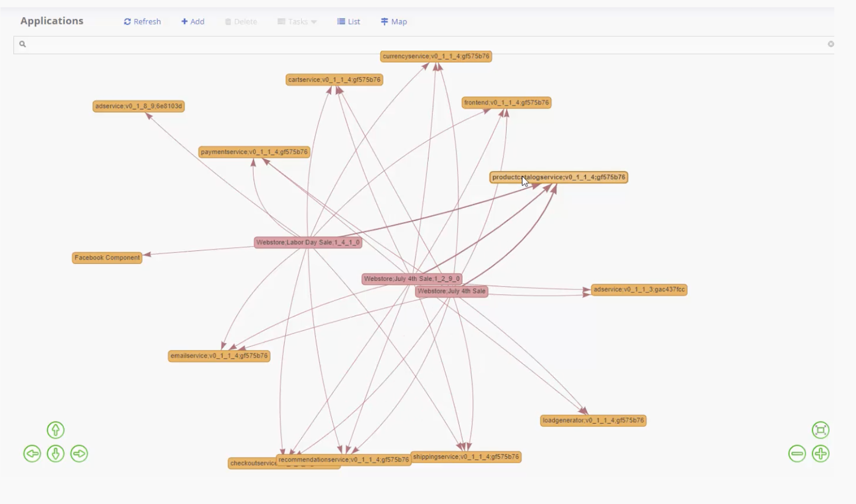856x504 pixels.
Task: Click the pan left arrow icon
Action: click(x=32, y=454)
